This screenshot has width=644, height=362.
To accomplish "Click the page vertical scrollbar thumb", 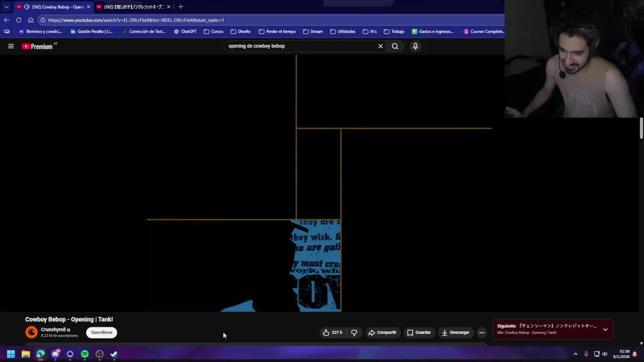I will (x=641, y=128).
